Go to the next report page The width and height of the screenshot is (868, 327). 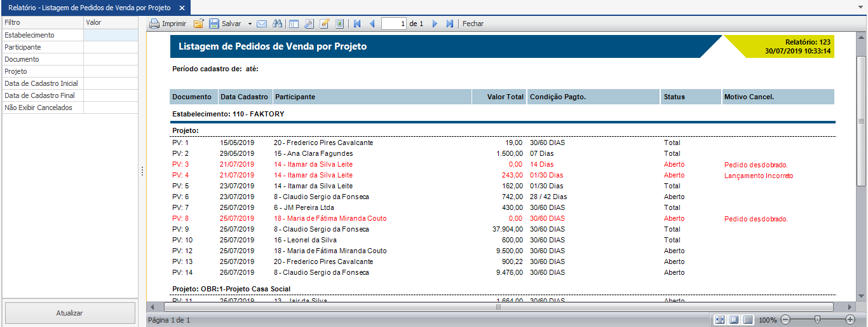click(x=435, y=24)
